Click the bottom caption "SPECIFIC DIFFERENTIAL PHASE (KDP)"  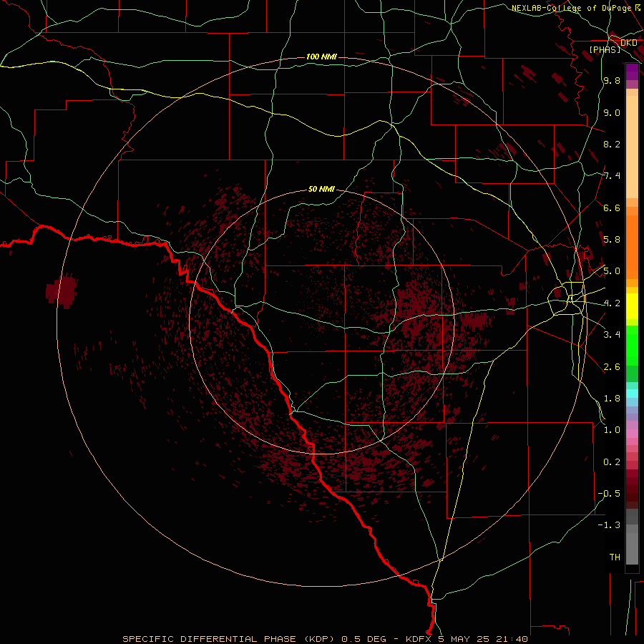229,639
